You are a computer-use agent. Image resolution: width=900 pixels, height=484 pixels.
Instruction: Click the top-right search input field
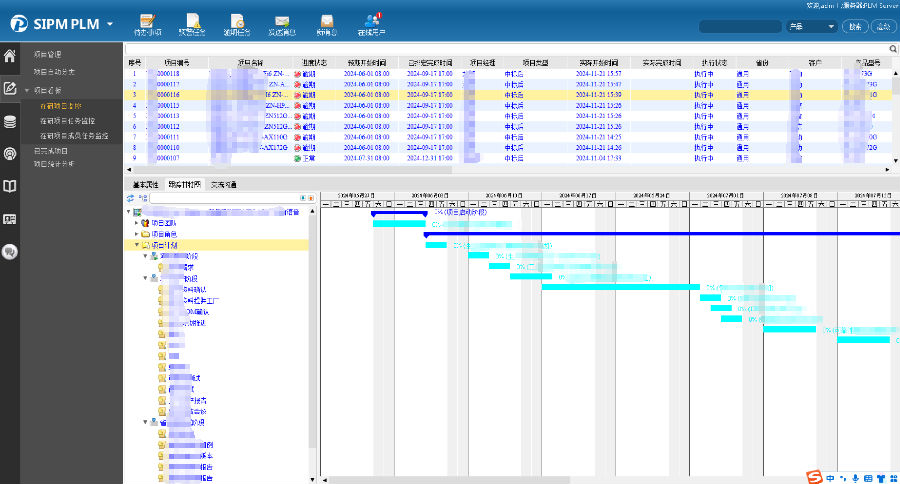pos(740,27)
